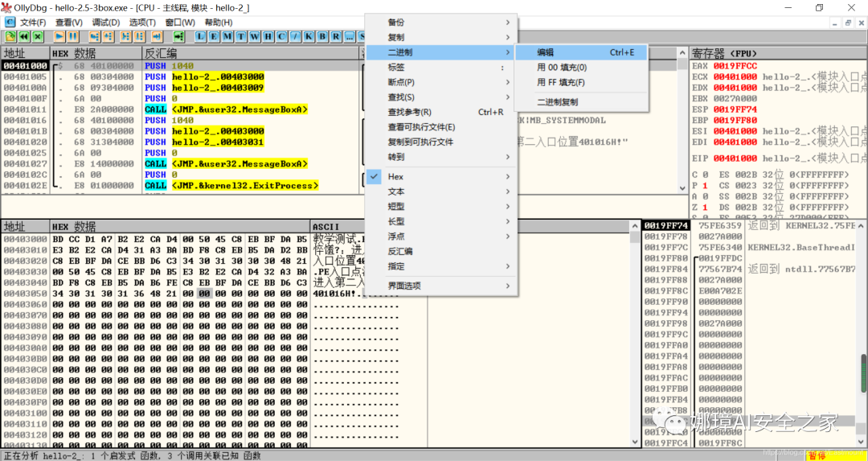The image size is (868, 461).
Task: Open Run trace with ellipsis icon
Action: tap(350, 36)
